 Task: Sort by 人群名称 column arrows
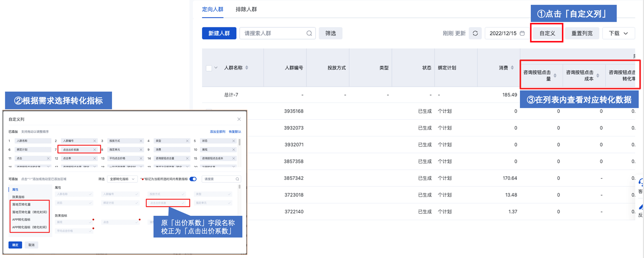pos(247,68)
